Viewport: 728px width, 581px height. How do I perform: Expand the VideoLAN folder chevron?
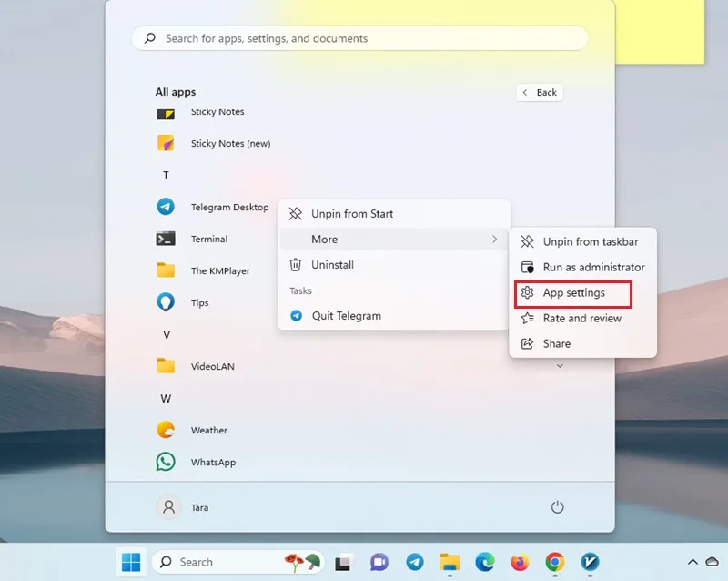click(x=560, y=366)
